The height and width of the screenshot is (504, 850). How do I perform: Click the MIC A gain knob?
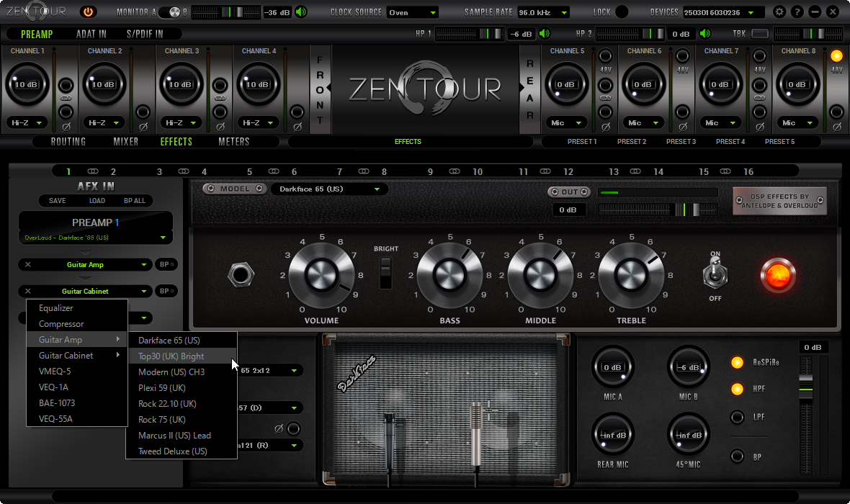(612, 367)
